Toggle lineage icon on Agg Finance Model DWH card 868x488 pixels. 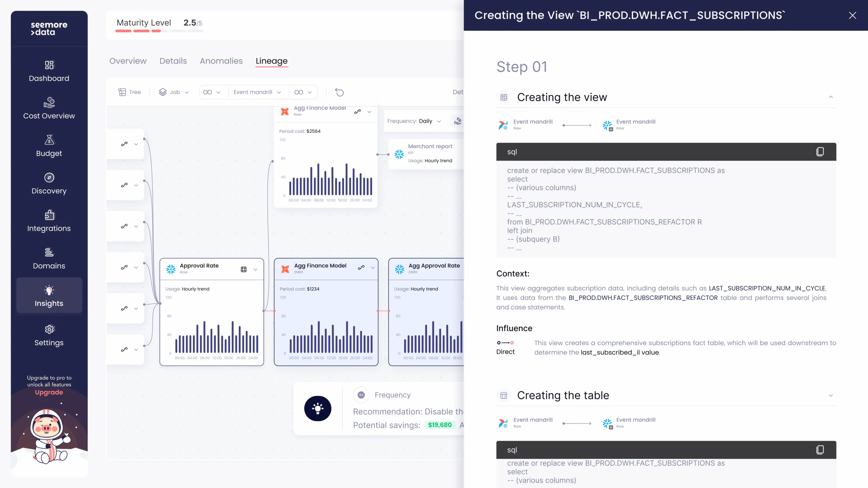click(361, 268)
